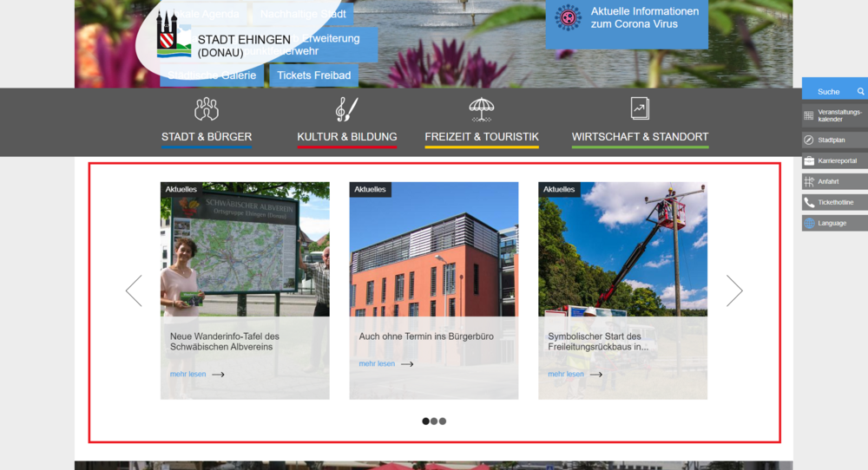Click the Veranstaltungskalender calendar icon
The height and width of the screenshot is (470, 868).
click(x=809, y=115)
